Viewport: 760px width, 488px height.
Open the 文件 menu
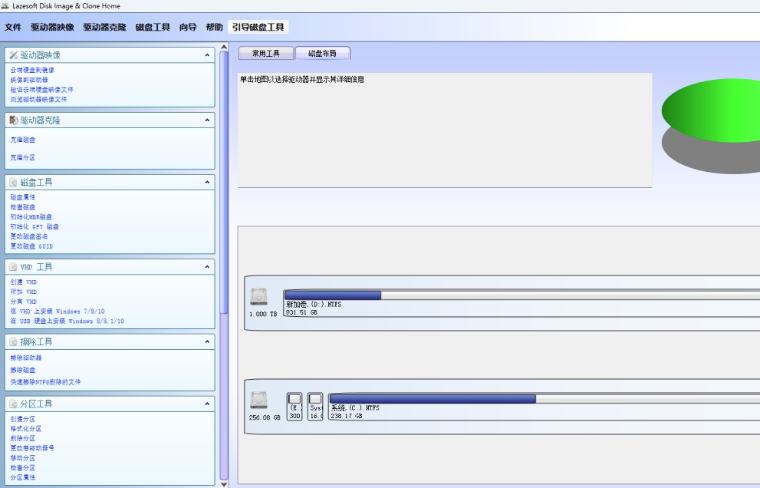tap(13, 27)
